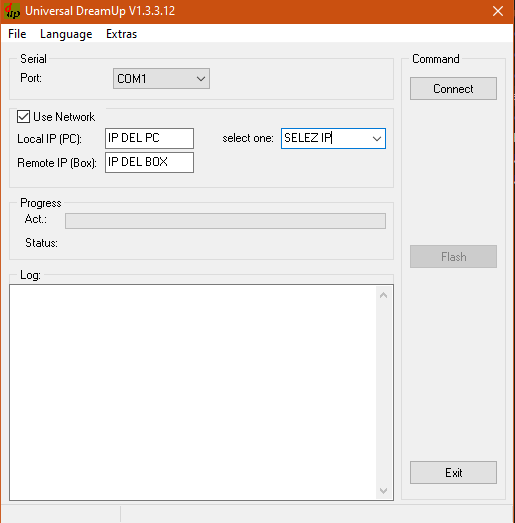The image size is (515, 523).
Task: Click the Status: label text
Action: pyautogui.click(x=41, y=243)
